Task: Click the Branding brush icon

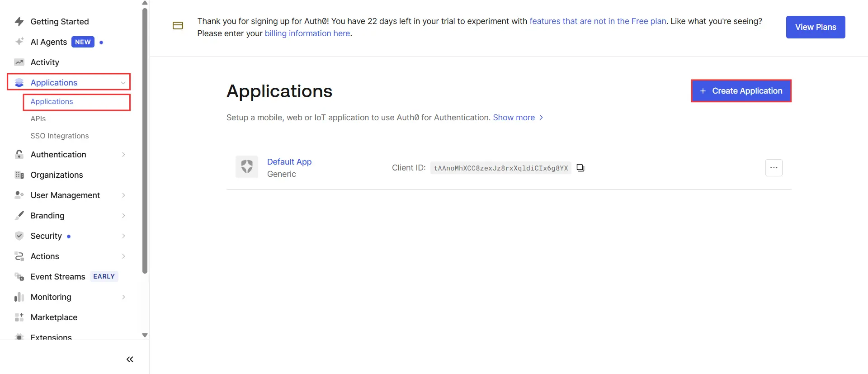Action: coord(19,215)
